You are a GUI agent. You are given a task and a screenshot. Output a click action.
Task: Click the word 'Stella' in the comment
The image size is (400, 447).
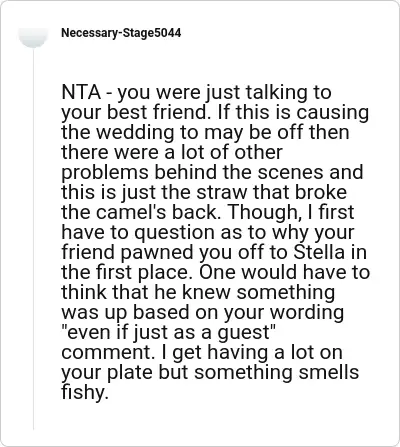319,252
